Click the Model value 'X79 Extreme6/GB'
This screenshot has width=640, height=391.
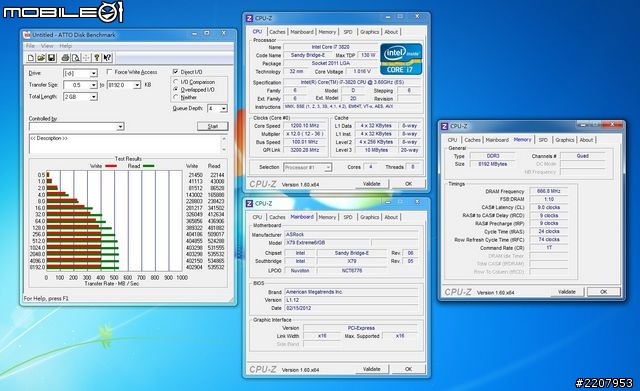[x=327, y=243]
